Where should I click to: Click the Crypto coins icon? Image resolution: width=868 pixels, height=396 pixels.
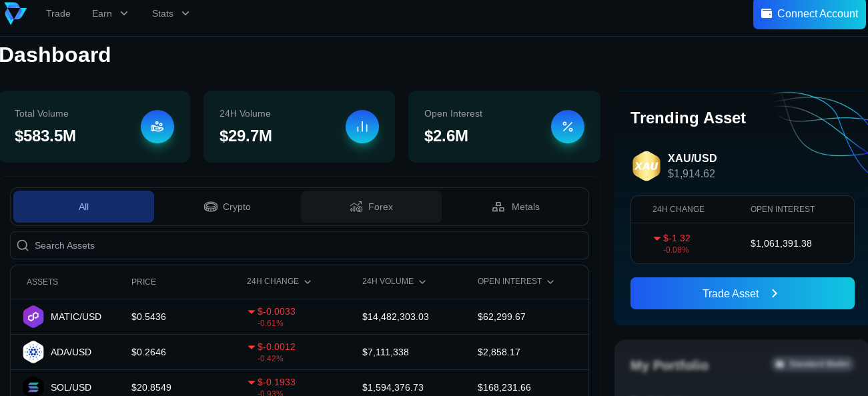click(x=211, y=207)
